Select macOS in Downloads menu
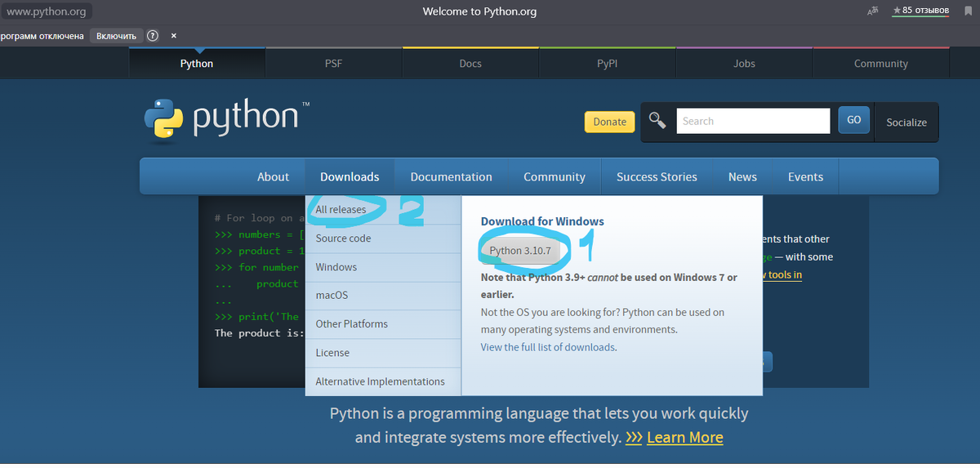Screen dimensions: 980x468 click(x=383, y=296)
